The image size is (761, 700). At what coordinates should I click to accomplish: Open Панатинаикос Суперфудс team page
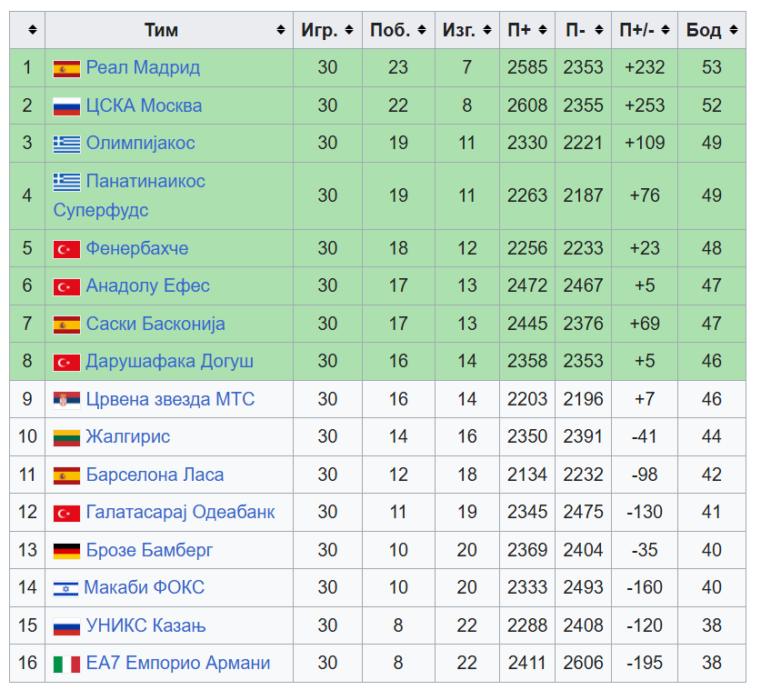129,195
